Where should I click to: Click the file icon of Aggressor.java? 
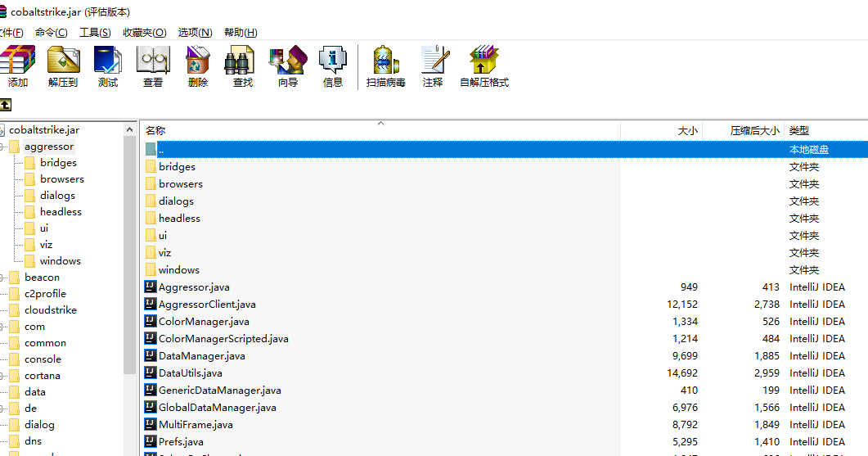150,287
